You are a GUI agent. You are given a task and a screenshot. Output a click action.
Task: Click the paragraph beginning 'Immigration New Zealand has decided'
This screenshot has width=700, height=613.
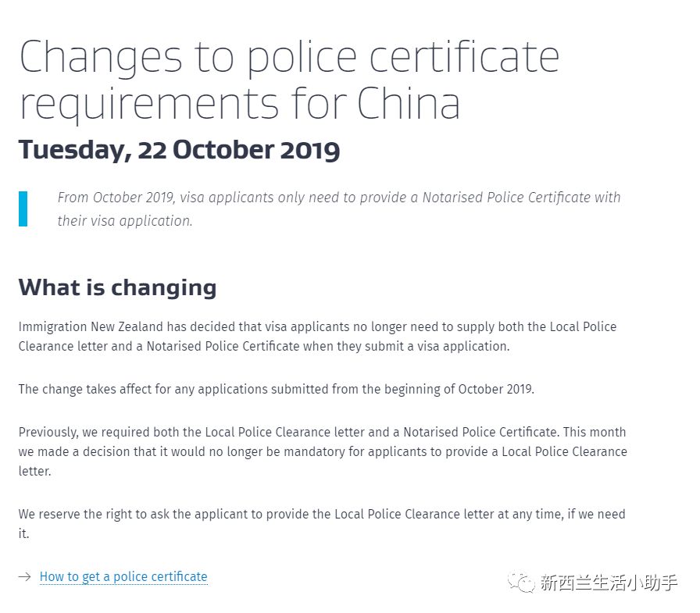pos(317,337)
